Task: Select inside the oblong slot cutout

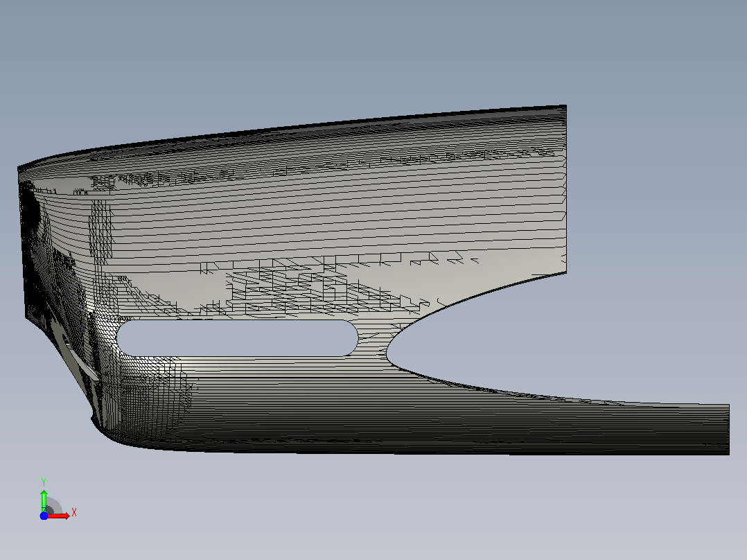Action: 237,338
